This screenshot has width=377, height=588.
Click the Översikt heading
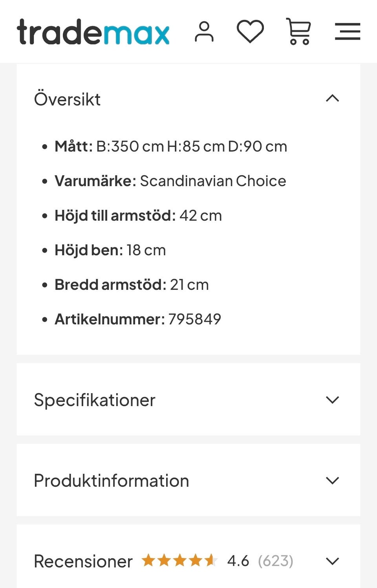click(67, 99)
